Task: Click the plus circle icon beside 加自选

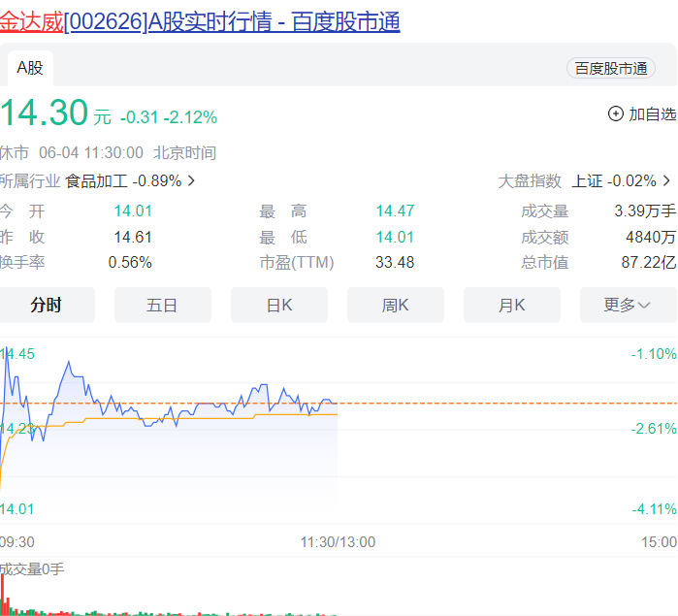Action: pos(616,114)
